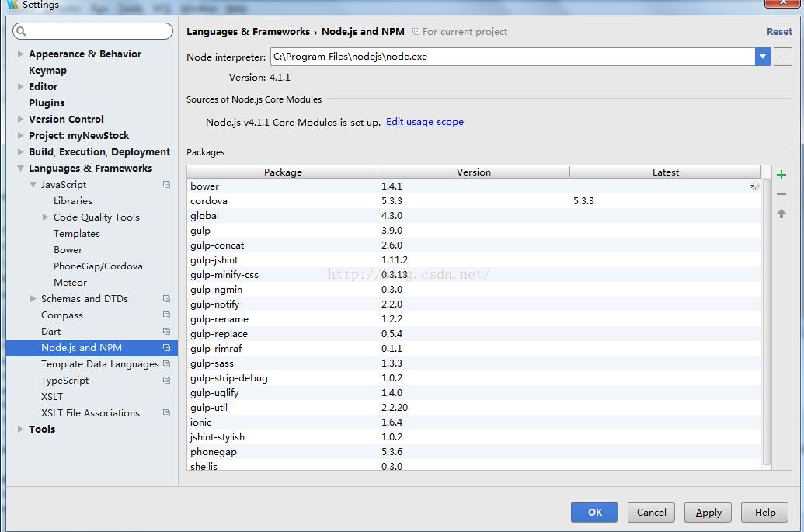
Task: Click project-level icon beside Schemas and DTDs
Action: [x=167, y=299]
